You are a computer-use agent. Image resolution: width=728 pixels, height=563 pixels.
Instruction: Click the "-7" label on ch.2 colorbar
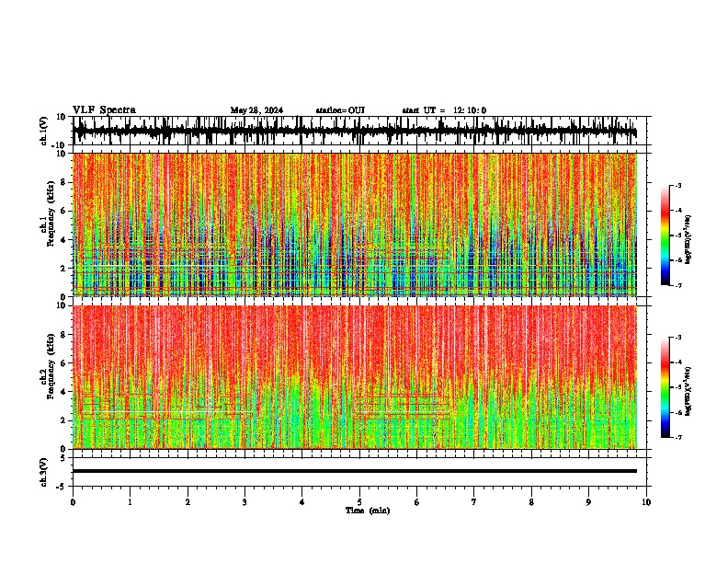678,437
